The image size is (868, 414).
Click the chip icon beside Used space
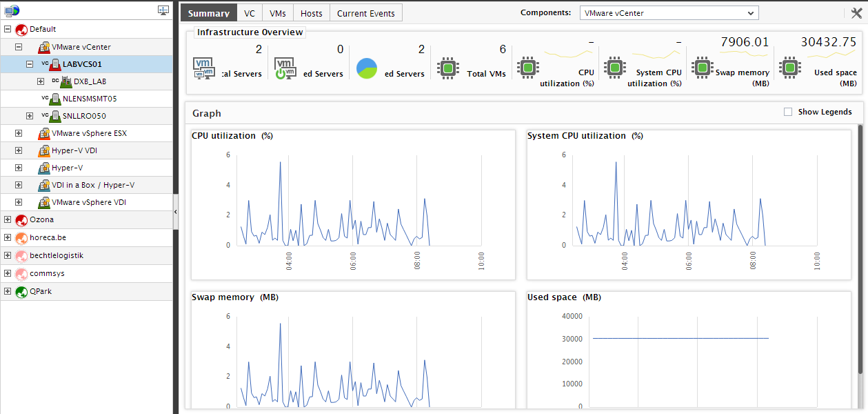coord(789,68)
